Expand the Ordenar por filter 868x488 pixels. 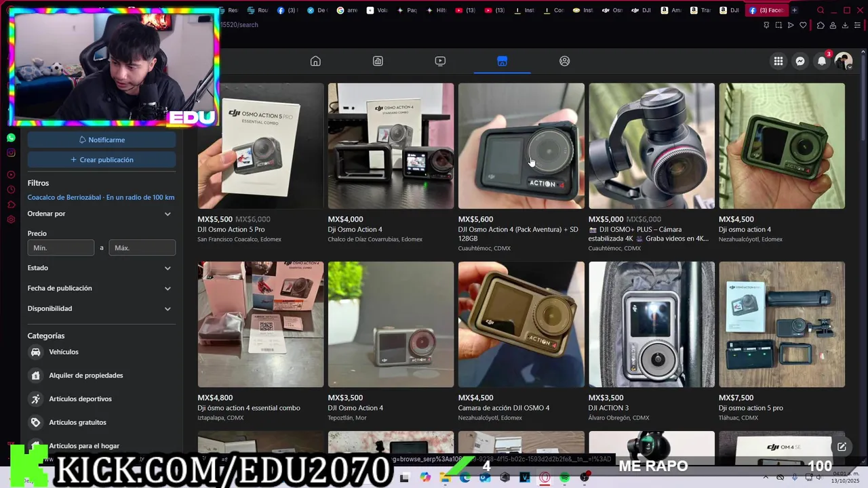click(x=101, y=213)
